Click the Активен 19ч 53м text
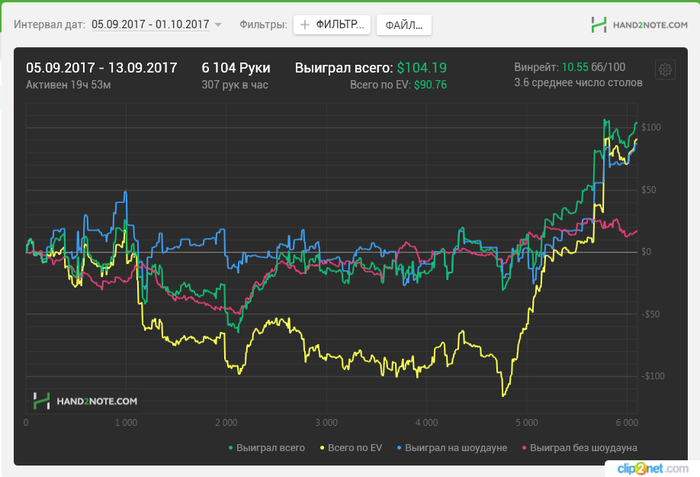 click(x=68, y=85)
